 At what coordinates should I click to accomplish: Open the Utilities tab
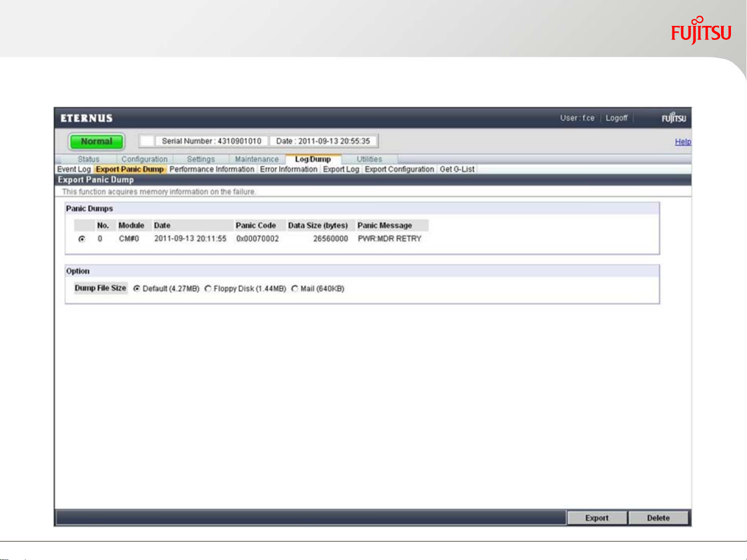pyautogui.click(x=369, y=159)
